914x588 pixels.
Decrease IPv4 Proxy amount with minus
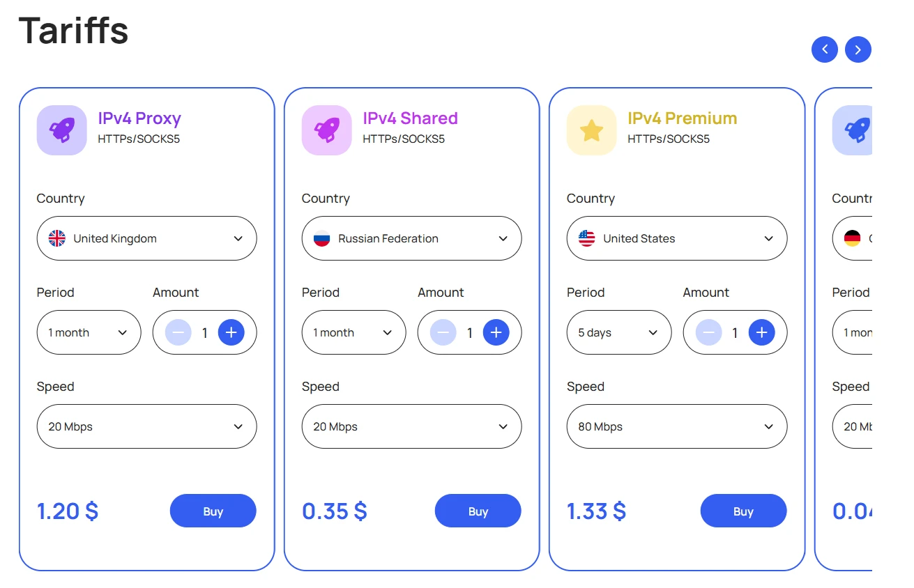178,332
